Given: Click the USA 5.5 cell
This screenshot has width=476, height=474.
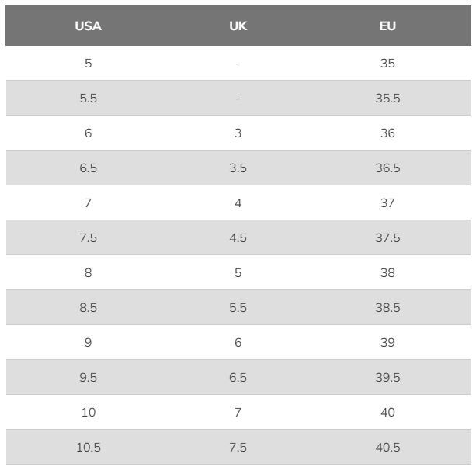Looking at the screenshot, I should pos(88,99).
